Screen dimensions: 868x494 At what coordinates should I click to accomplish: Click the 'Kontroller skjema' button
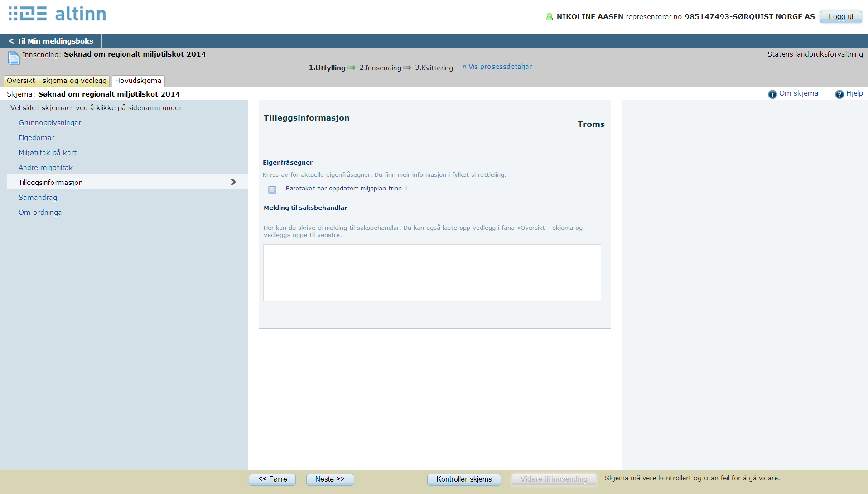(464, 479)
